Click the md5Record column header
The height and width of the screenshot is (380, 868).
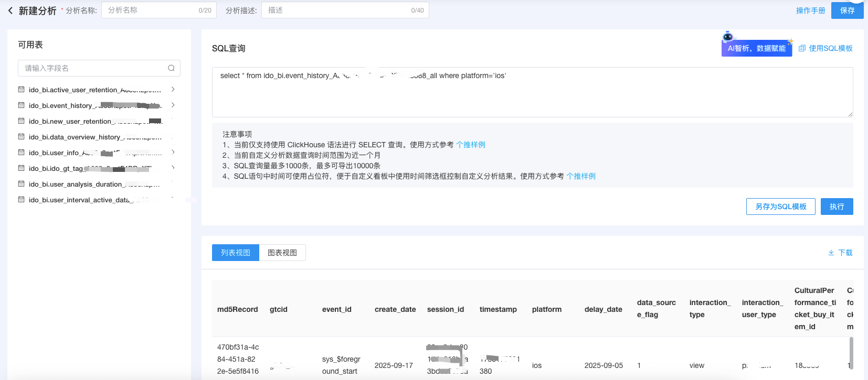tap(238, 309)
